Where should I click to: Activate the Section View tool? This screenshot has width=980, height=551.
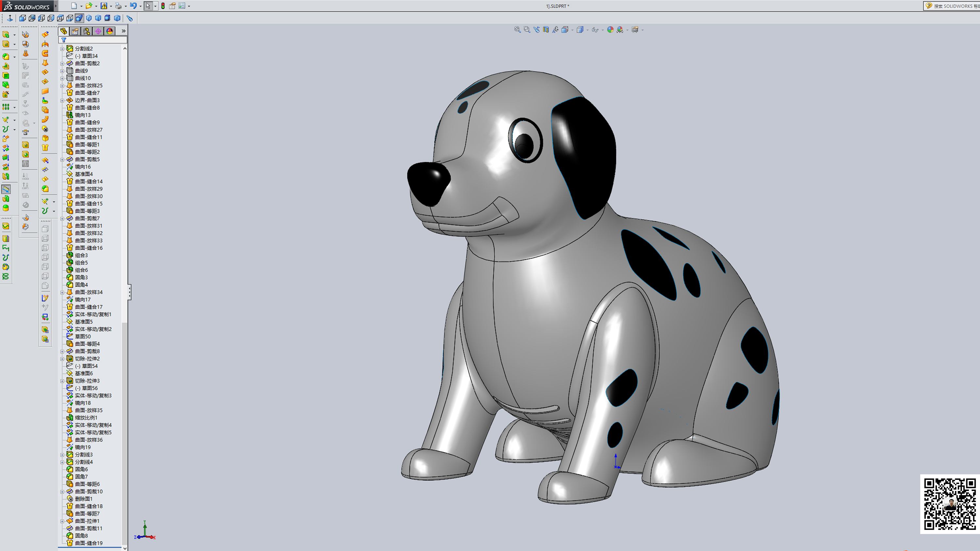546,30
